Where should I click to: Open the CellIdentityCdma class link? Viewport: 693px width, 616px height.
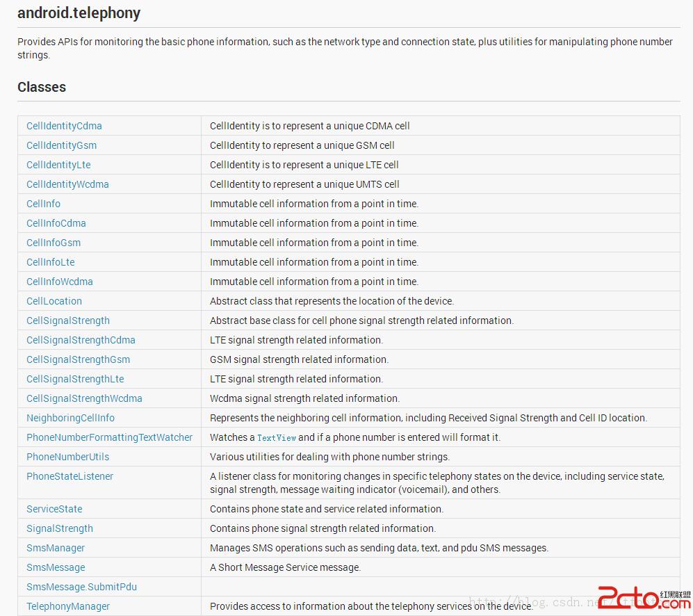pos(64,126)
